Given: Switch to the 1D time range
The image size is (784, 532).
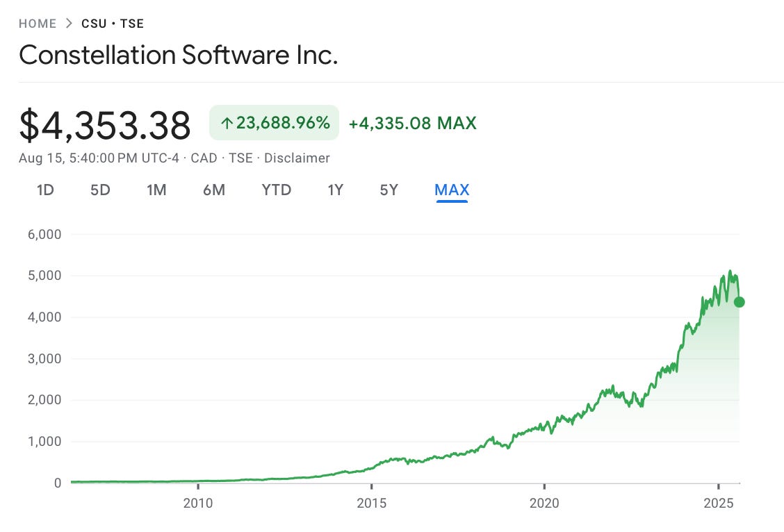Looking at the screenshot, I should coord(44,189).
